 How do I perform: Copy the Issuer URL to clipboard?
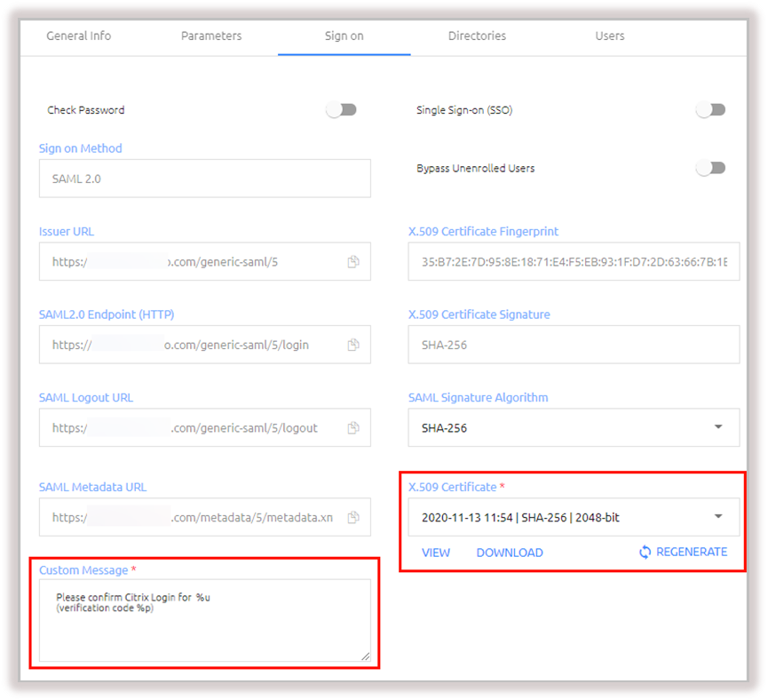click(353, 262)
